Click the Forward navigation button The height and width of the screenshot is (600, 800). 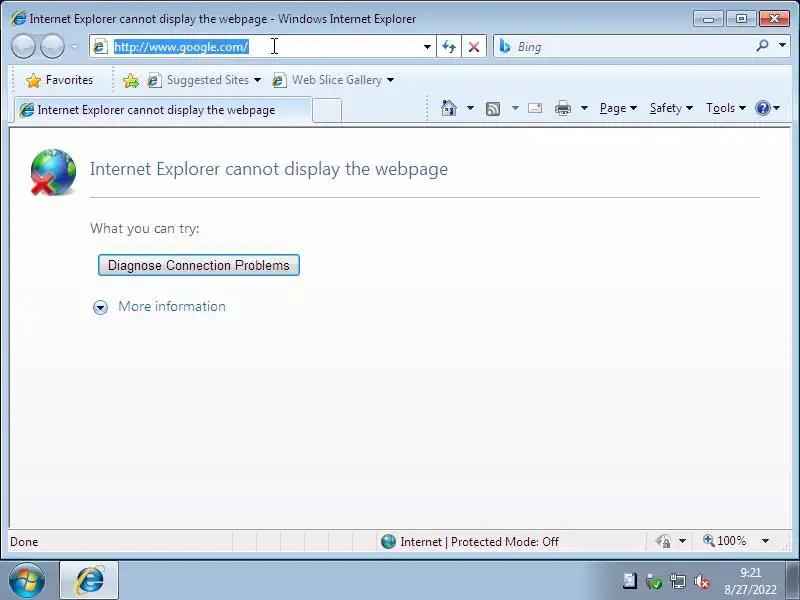[52, 47]
